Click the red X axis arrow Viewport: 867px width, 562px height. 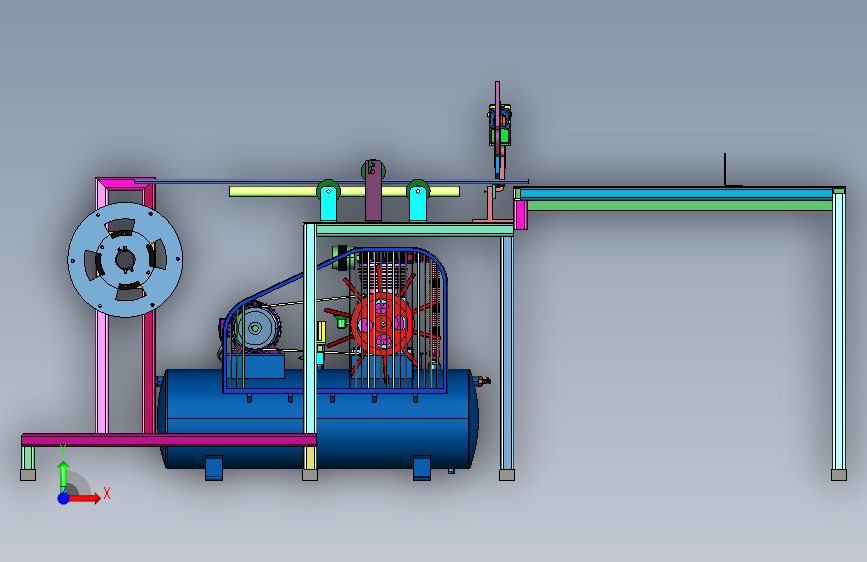click(x=85, y=498)
